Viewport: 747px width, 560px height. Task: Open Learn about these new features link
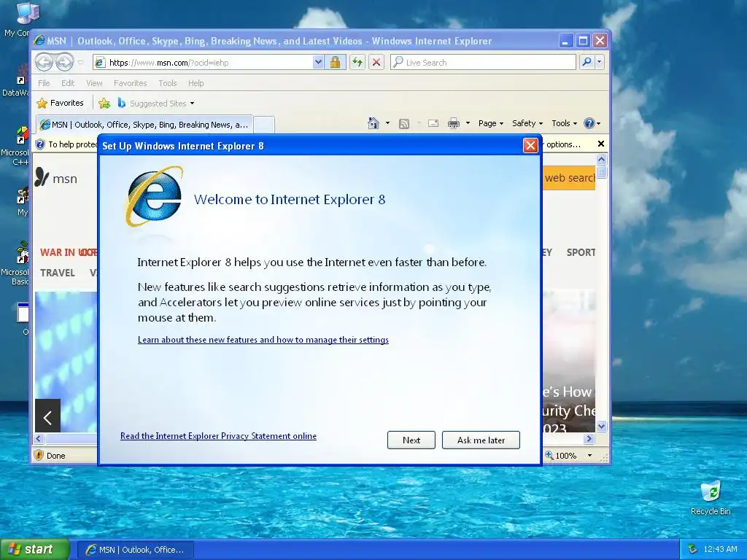pyautogui.click(x=263, y=340)
